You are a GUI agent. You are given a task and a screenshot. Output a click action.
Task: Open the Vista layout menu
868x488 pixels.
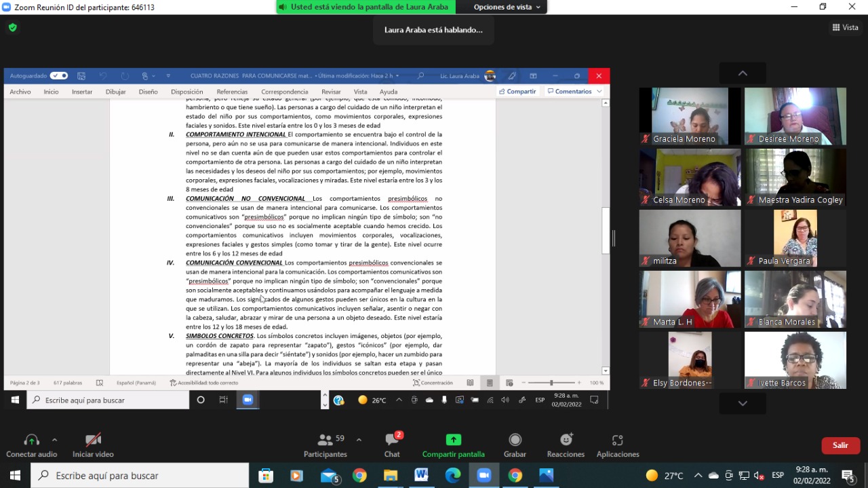pyautogui.click(x=845, y=27)
